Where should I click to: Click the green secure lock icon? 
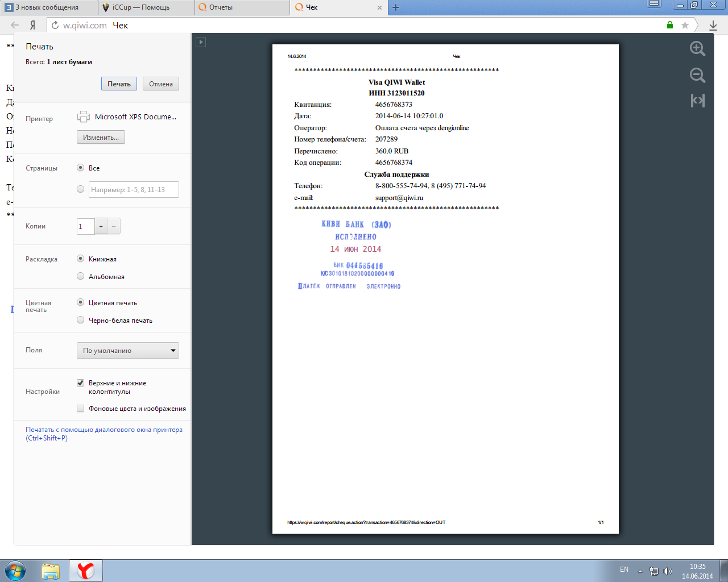coord(670,25)
